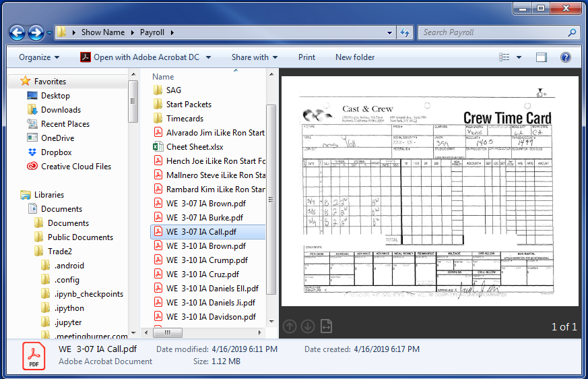This screenshot has width=588, height=379.
Task: Click the page fit icon in preview
Action: tap(327, 326)
